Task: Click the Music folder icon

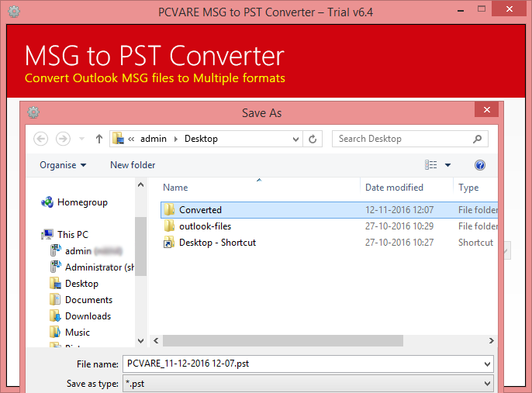Action: 55,333
